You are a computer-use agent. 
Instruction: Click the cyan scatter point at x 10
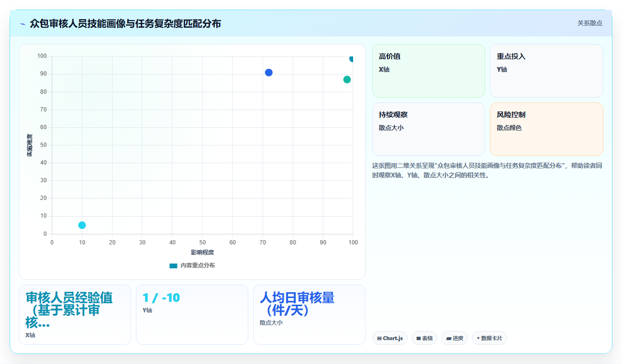(82, 225)
